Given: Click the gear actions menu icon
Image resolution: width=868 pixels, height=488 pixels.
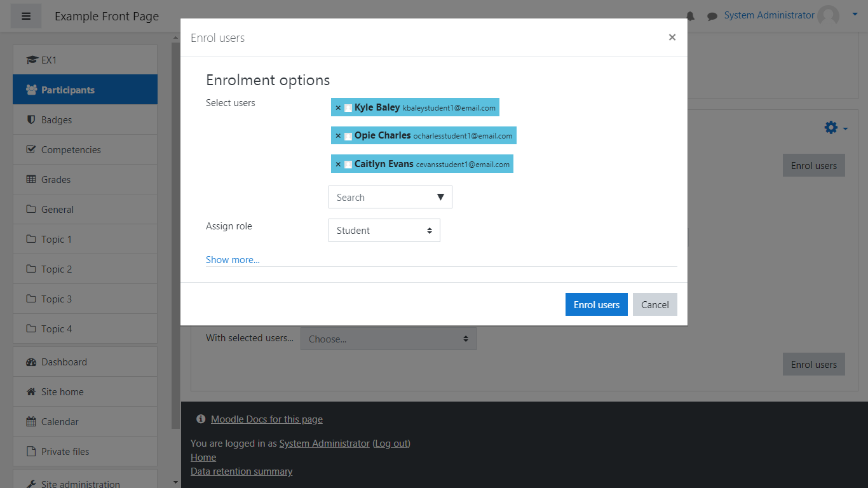Looking at the screenshot, I should point(831,128).
